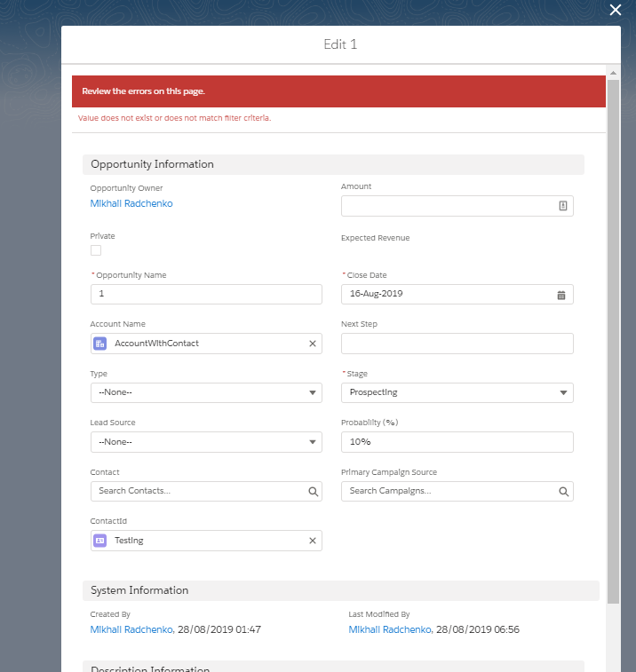Screen dimensions: 636x672
Task: Click the account icon beside AccountWithContact
Action: (x=100, y=344)
